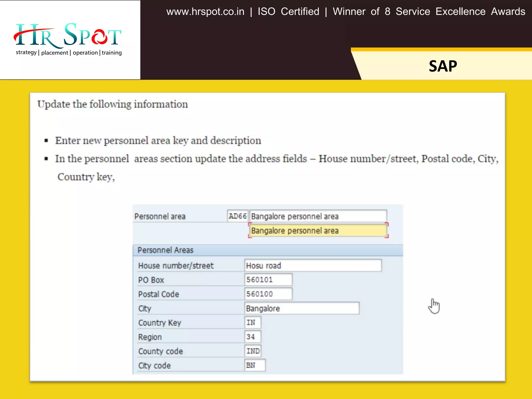
Task: Click the PO Box field 560101
Action: click(x=268, y=280)
